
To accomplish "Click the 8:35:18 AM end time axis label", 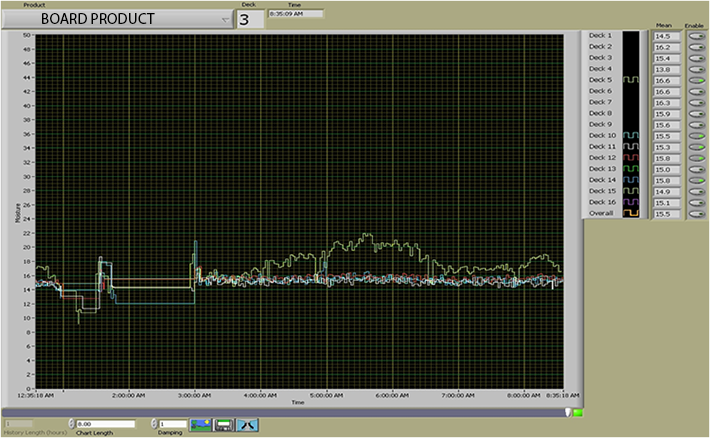I will point(562,395).
